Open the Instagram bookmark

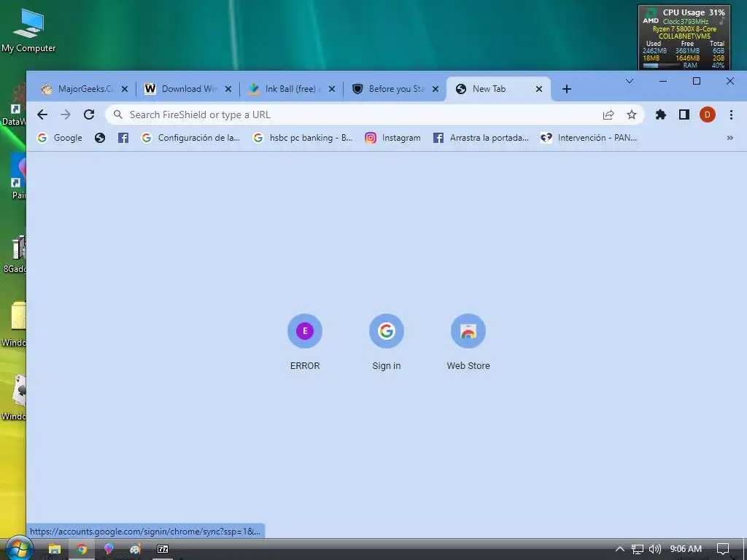[x=392, y=138]
